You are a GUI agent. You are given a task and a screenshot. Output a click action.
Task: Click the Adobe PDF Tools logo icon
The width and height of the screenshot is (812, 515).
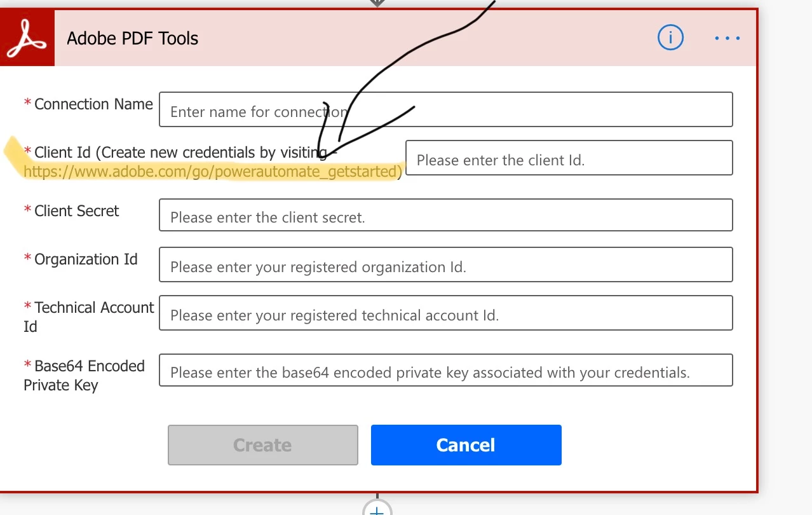[27, 38]
